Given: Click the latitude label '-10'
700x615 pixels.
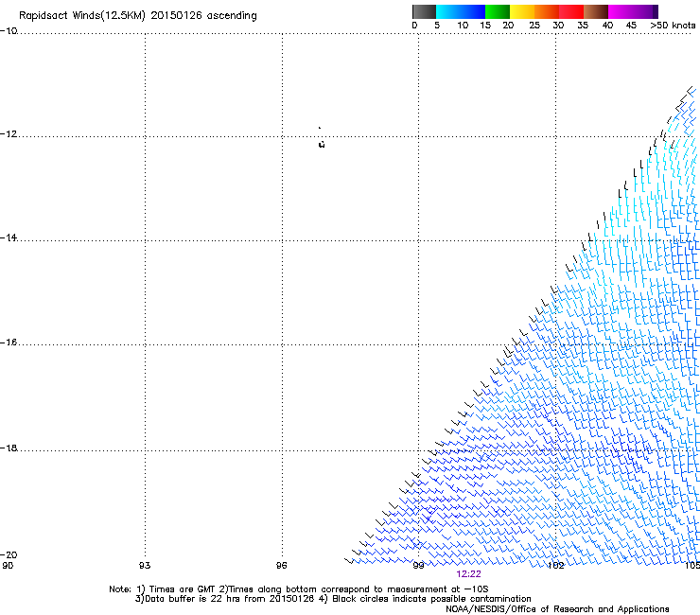Looking at the screenshot, I should [x=9, y=31].
